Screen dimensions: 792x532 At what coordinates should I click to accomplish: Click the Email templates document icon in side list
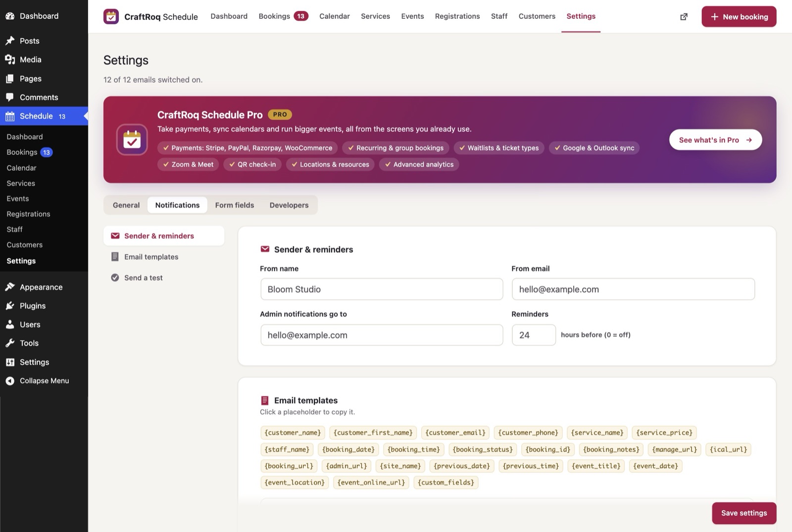[x=115, y=257]
